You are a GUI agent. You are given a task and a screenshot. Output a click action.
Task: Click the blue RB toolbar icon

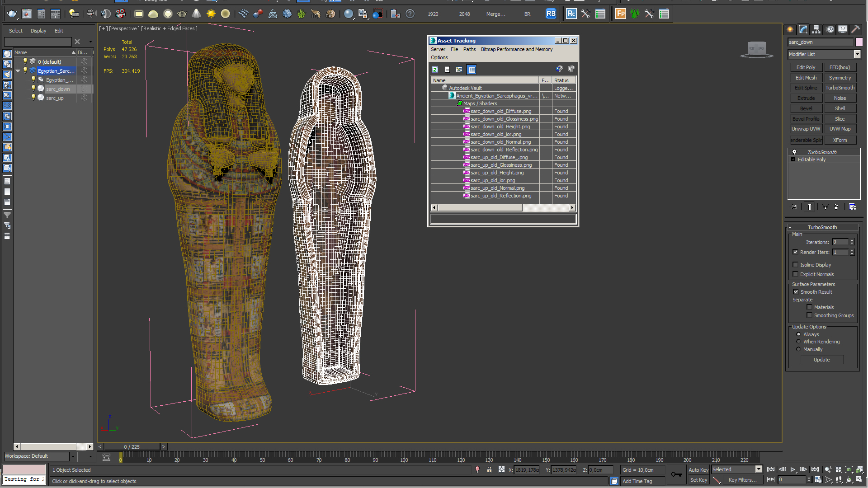coord(551,14)
